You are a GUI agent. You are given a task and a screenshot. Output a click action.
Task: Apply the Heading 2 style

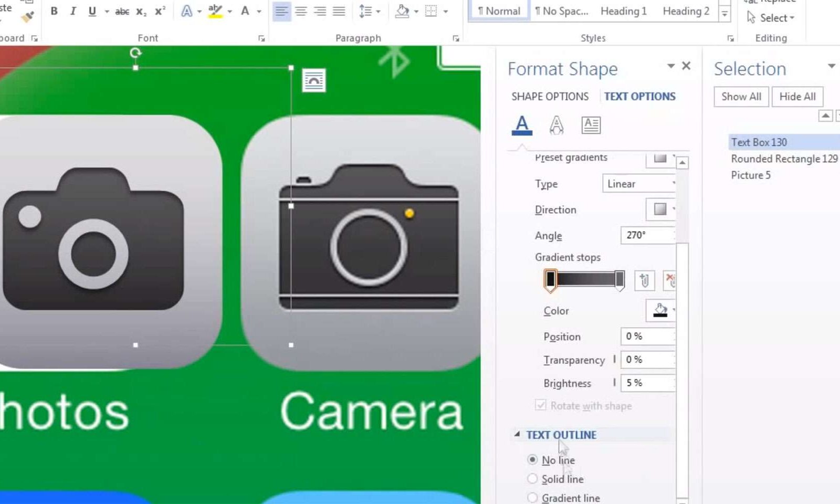pyautogui.click(x=686, y=11)
